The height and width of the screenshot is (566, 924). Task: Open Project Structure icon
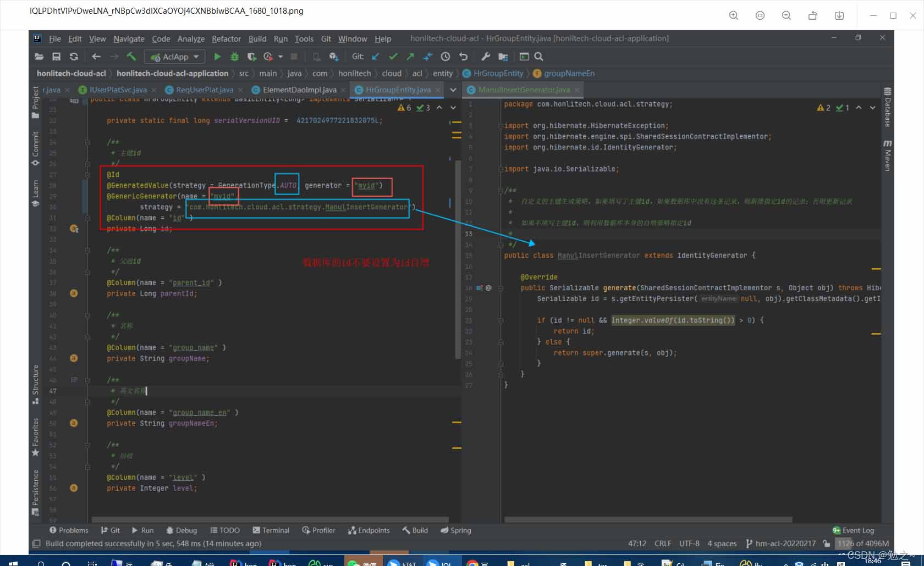[x=503, y=57]
